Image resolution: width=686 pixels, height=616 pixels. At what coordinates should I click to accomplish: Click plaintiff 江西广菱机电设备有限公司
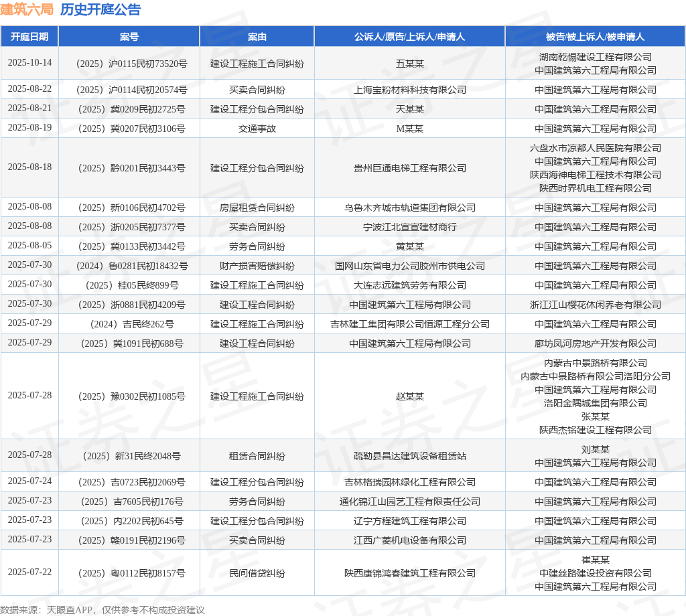point(410,541)
